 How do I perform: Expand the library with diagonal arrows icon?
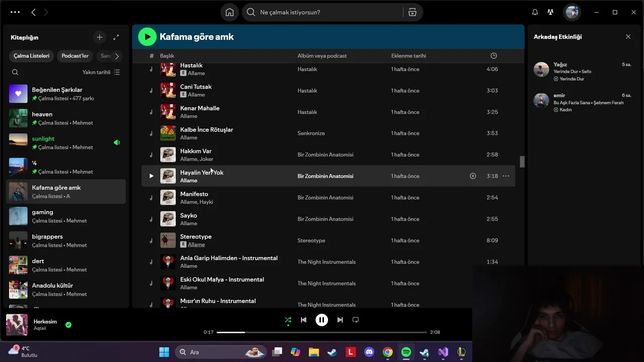[116, 37]
